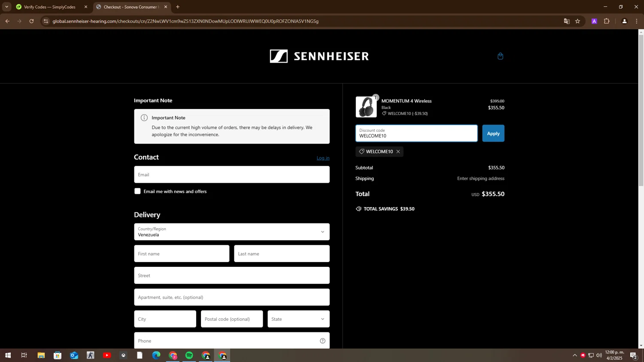The image size is (644, 362).
Task: Open File Explorer from taskbar
Action: coord(41,355)
